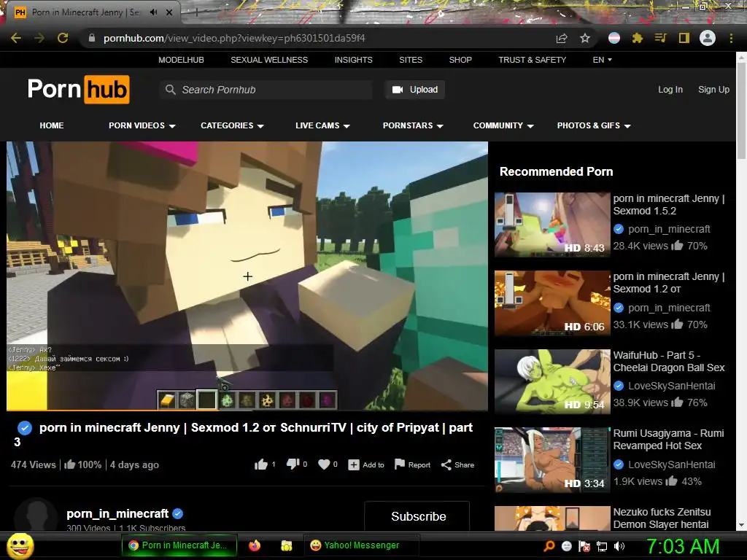Click the Add to plus icon
The width and height of the screenshot is (747, 560).
(x=354, y=465)
